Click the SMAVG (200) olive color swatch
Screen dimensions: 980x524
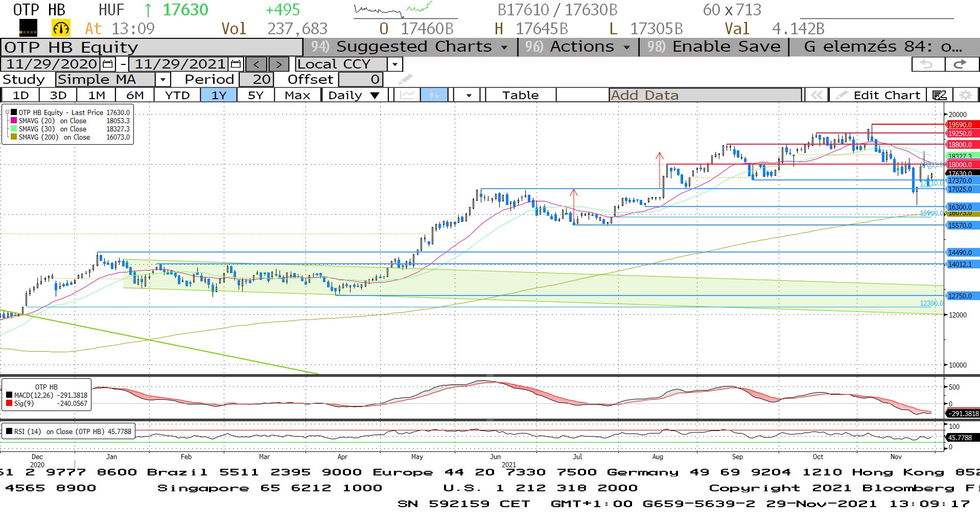point(14,137)
